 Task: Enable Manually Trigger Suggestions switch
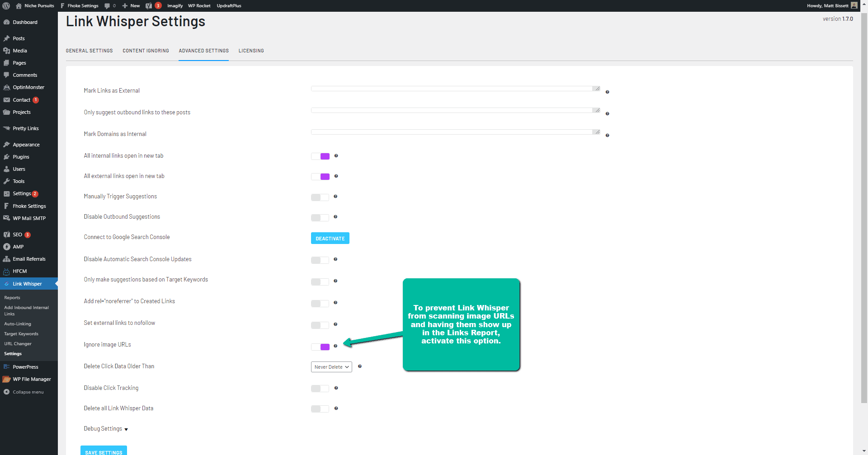pos(320,197)
